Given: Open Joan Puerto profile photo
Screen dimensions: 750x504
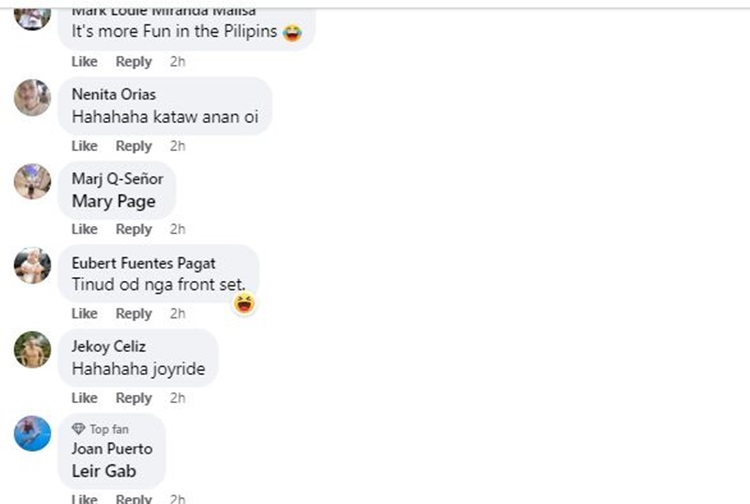Looking at the screenshot, I should [32, 434].
